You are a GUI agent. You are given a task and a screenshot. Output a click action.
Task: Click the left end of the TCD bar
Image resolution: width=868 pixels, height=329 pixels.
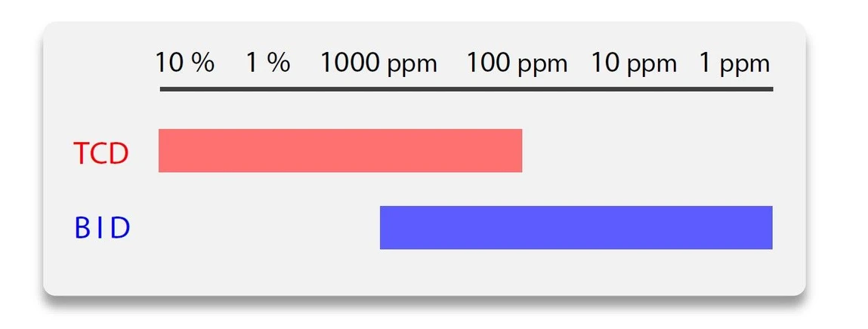click(x=162, y=151)
